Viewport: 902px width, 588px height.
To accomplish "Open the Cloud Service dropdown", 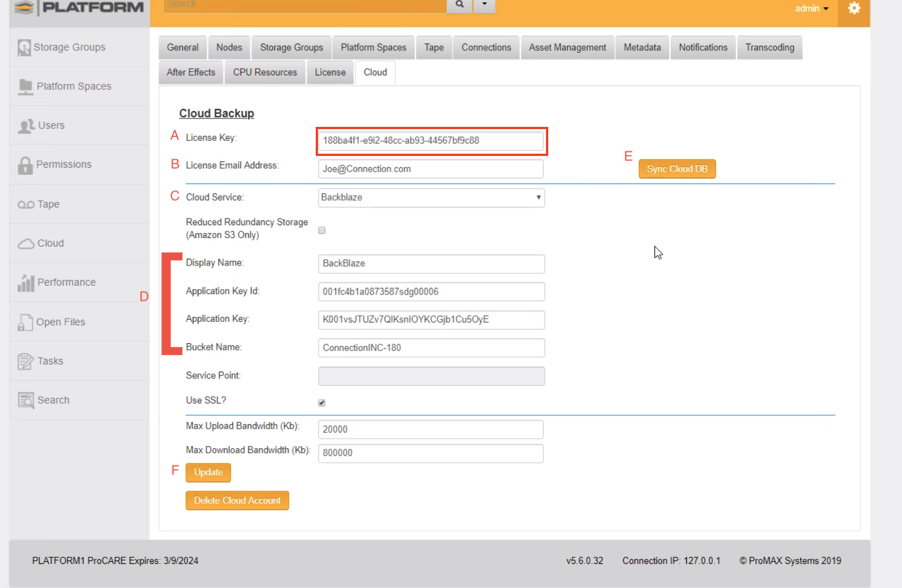I will pos(431,198).
